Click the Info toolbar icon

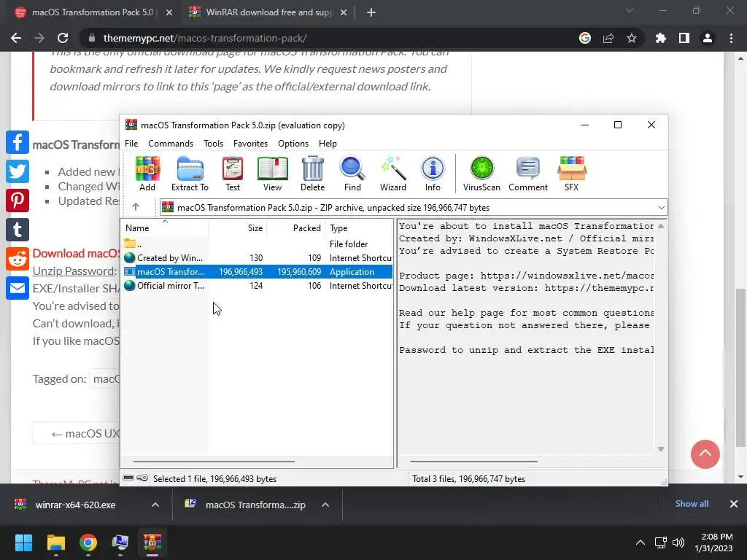click(433, 174)
